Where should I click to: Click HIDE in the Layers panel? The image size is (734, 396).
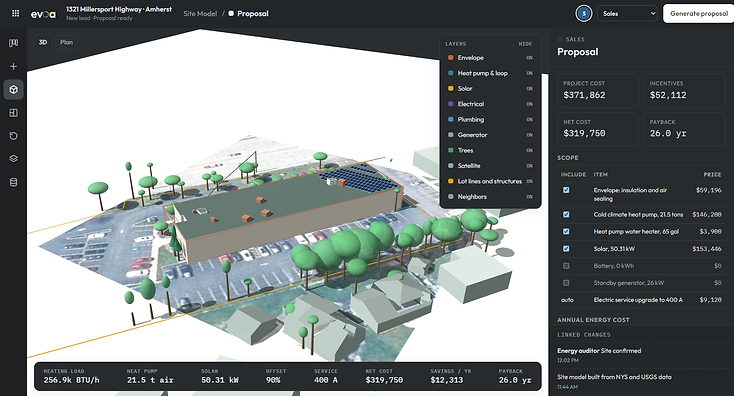click(x=525, y=44)
